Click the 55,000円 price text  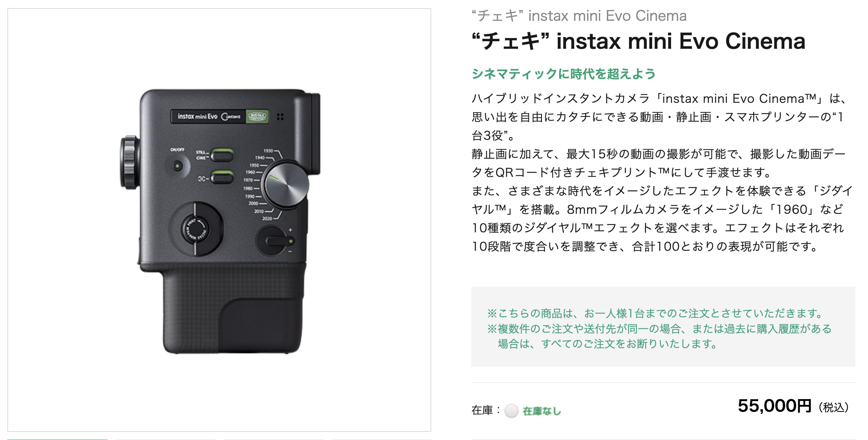pyautogui.click(x=774, y=406)
